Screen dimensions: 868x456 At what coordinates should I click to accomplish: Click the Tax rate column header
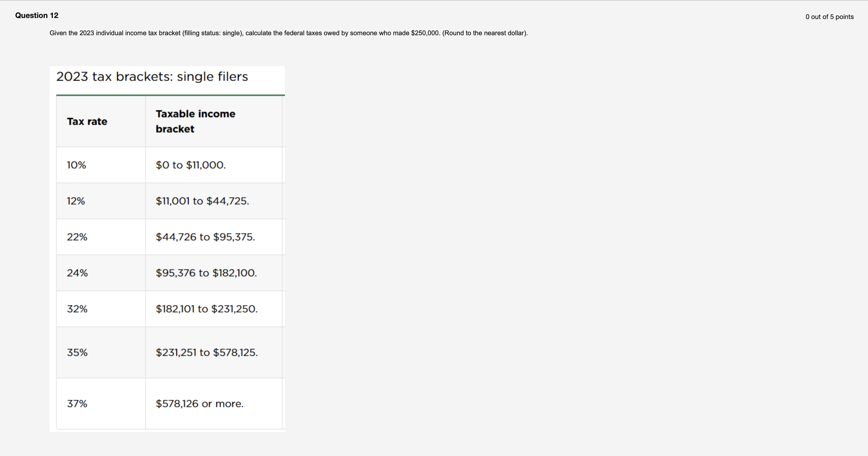click(x=87, y=121)
